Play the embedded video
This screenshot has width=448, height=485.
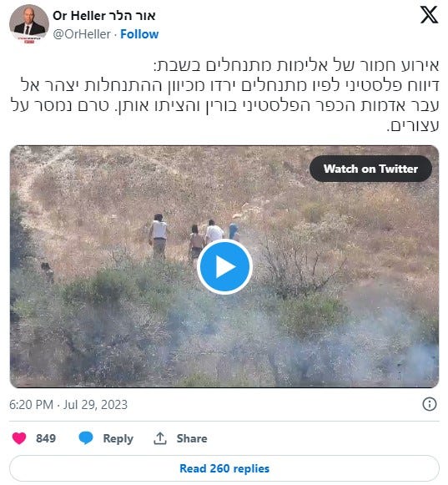pyautogui.click(x=224, y=267)
